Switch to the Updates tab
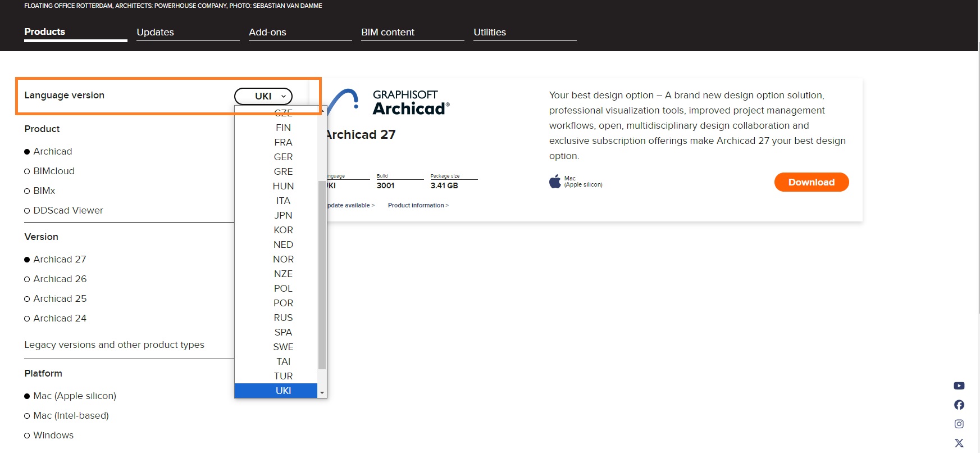The image size is (980, 453). pos(188,33)
